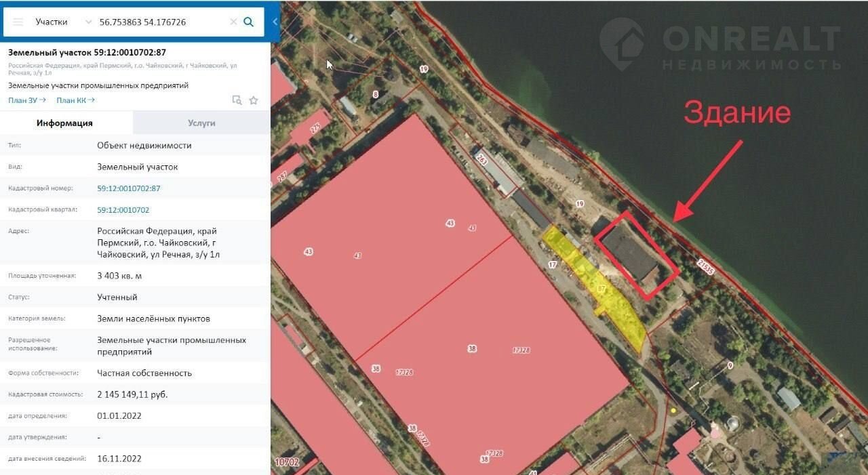Click the zoom-to-object icon near the star
Viewport: 868px width, 475px height.
click(237, 100)
